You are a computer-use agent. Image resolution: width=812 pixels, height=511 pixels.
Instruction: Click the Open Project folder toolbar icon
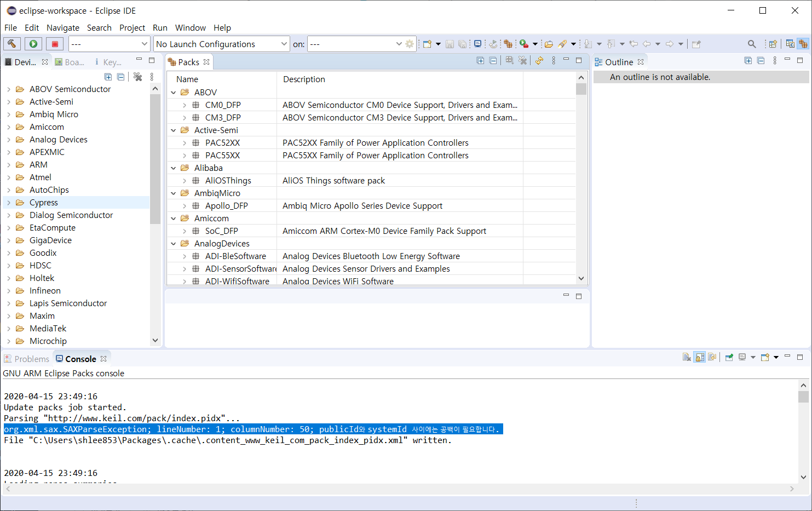pos(549,44)
